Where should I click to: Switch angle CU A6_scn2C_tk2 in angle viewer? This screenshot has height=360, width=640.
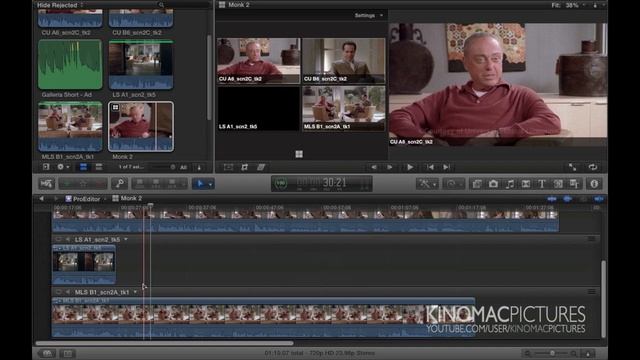258,60
